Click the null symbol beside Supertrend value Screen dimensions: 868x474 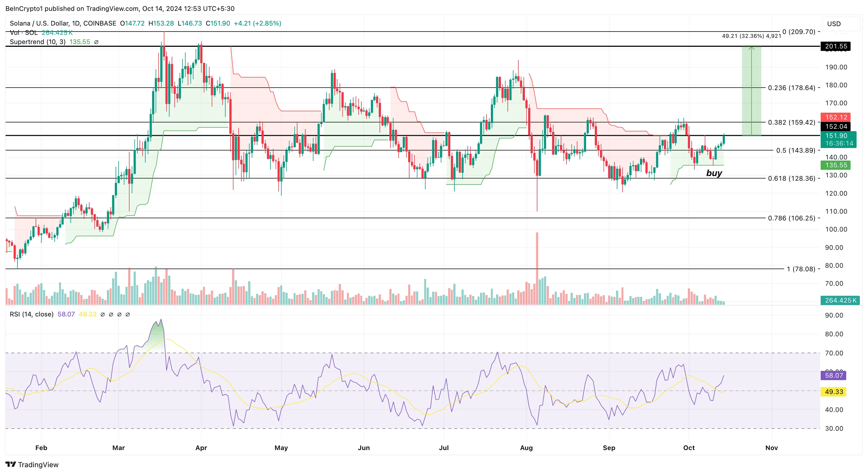[96, 42]
